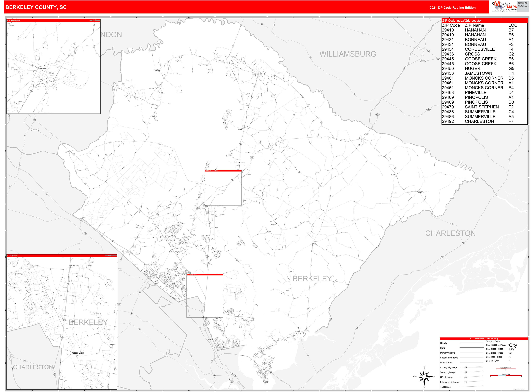The height and width of the screenshot is (392, 532).
Task: Click the small Goose Creek locator box on the main map
Action: pos(205,296)
